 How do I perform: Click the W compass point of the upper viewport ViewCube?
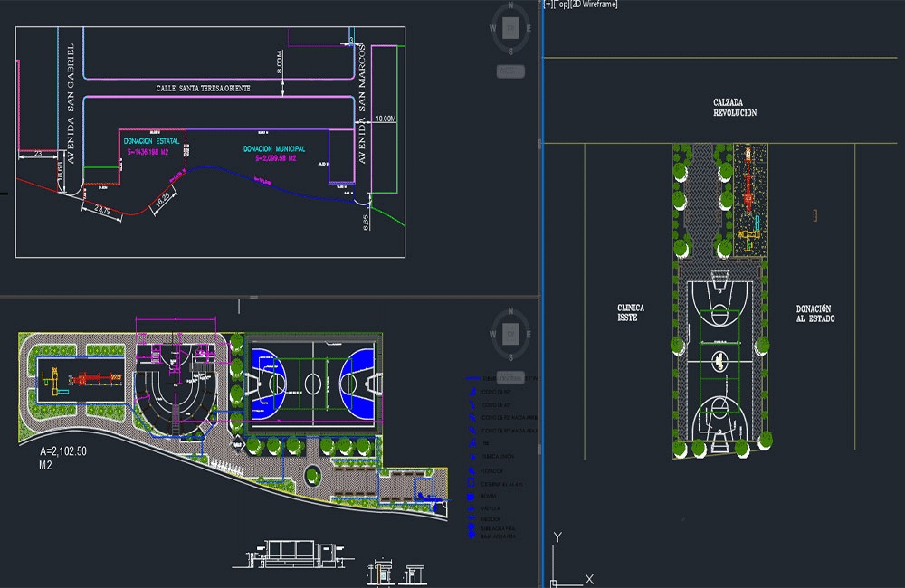tap(492, 28)
